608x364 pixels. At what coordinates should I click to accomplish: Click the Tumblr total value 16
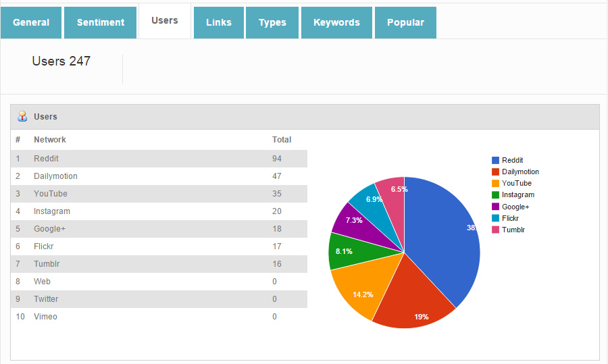click(277, 264)
